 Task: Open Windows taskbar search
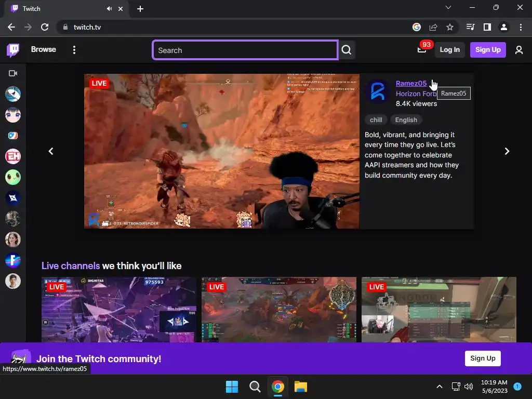click(255, 387)
